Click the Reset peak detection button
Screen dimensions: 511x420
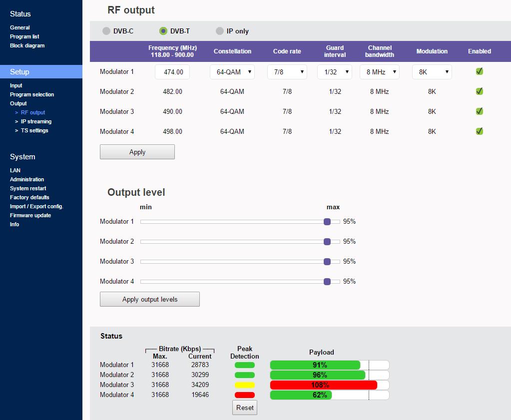pyautogui.click(x=245, y=408)
